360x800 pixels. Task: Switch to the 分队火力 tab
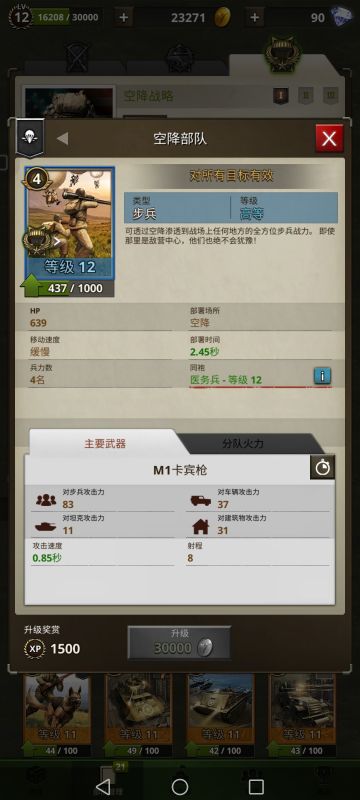[243, 443]
